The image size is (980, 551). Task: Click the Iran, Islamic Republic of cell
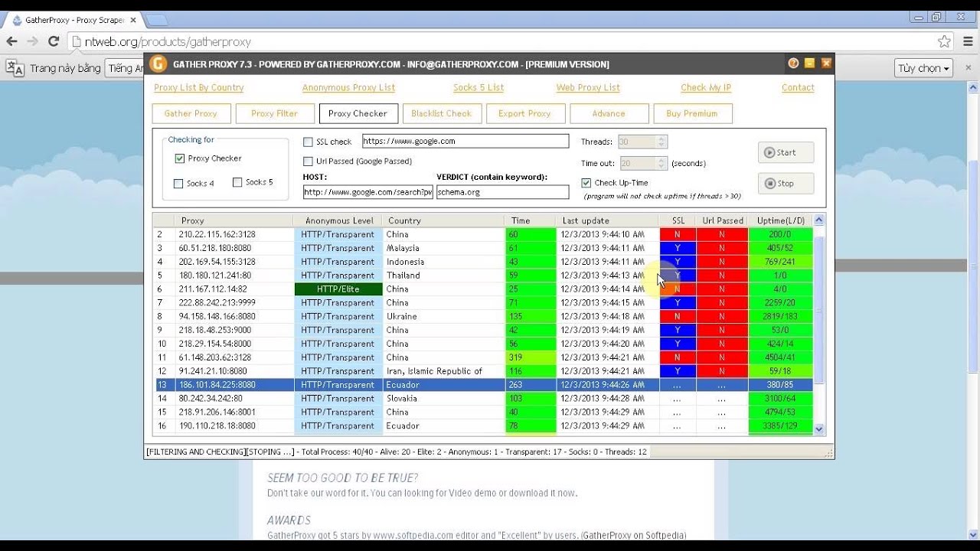click(x=444, y=371)
